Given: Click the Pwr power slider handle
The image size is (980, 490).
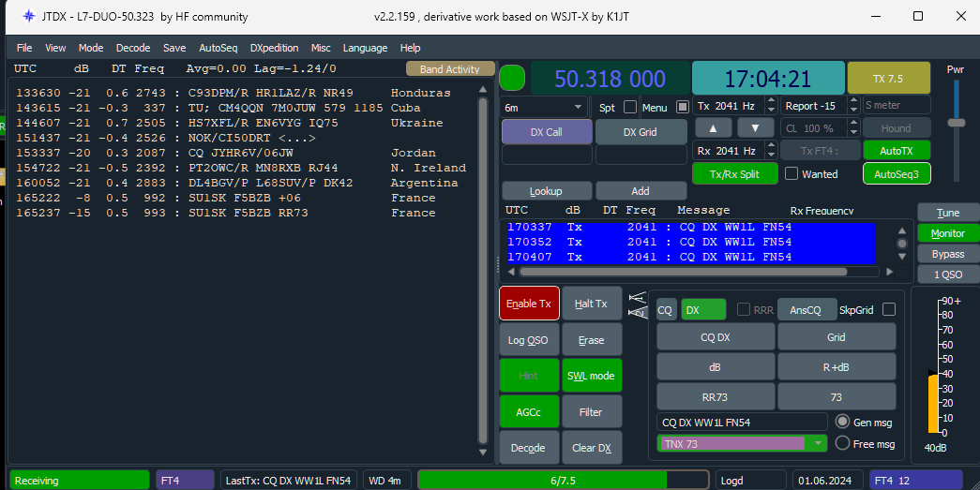Looking at the screenshot, I should 957,123.
